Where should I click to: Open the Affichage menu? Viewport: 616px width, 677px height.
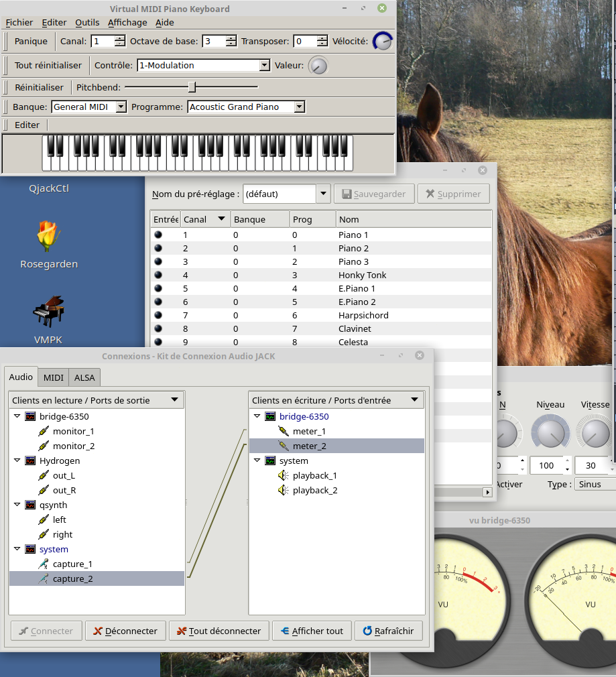[x=127, y=22]
